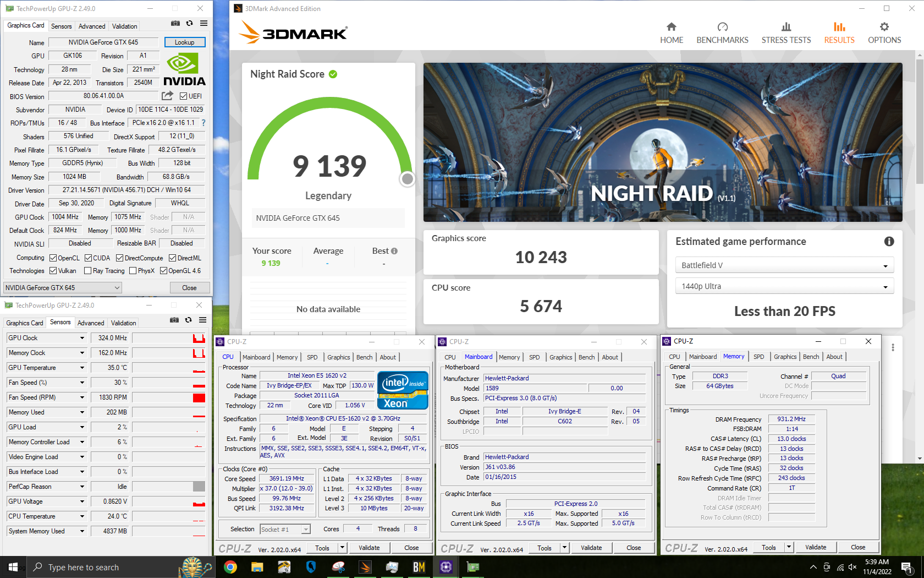This screenshot has width=924, height=578.
Task: Take a screenshot in GPU-Z Graphics Card window
Action: coord(175,24)
